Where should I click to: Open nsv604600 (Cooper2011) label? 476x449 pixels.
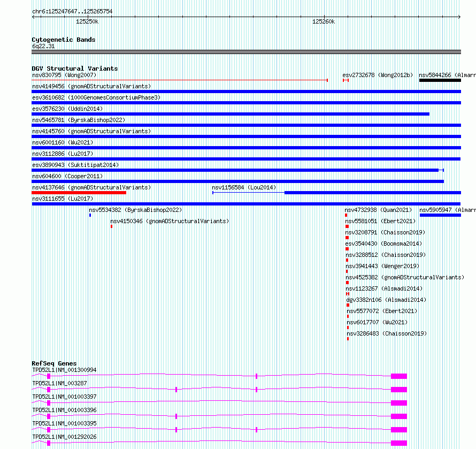click(67, 176)
